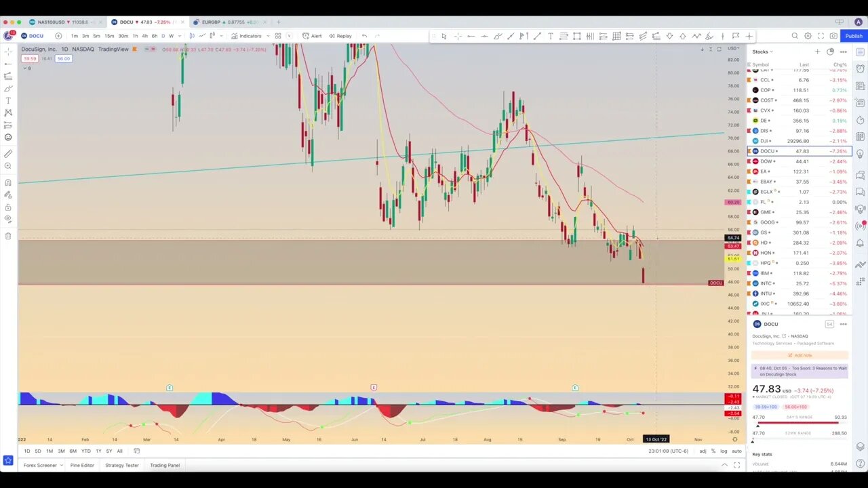Viewport: 868px width, 488px height.
Task: Open layout grid selector icon
Action: pos(277,36)
